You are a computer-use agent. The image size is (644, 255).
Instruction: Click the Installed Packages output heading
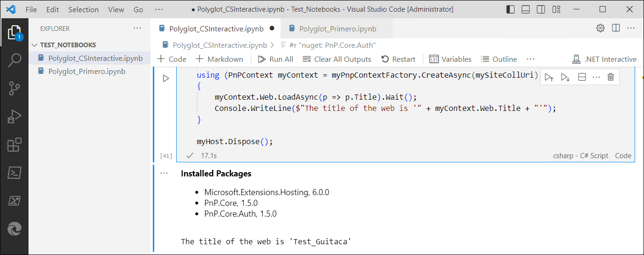[216, 174]
